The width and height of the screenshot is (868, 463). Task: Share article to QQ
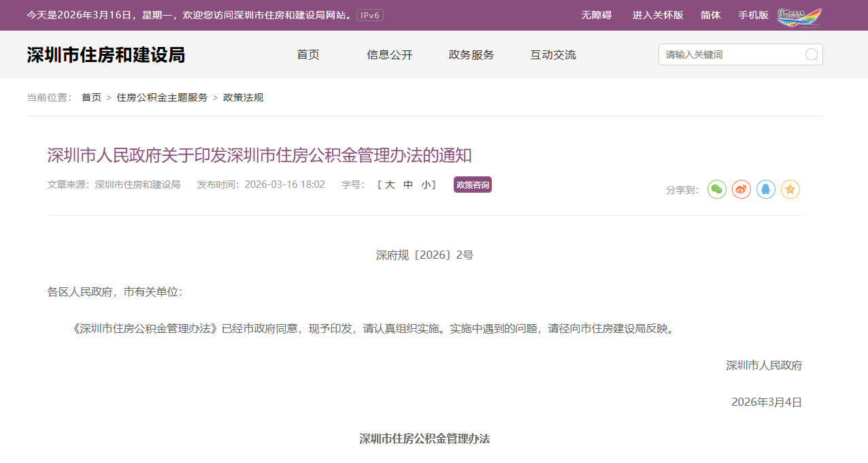click(766, 189)
